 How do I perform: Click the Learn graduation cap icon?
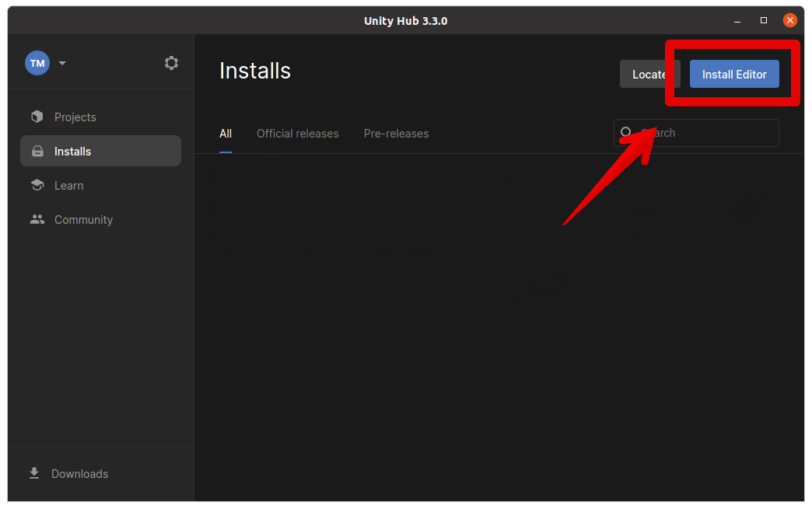pos(37,185)
